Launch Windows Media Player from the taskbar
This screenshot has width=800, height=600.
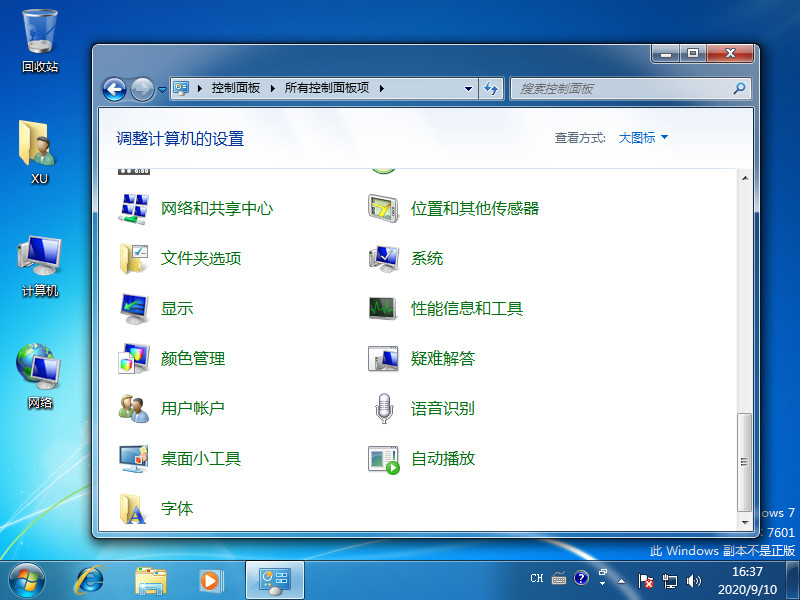(210, 580)
